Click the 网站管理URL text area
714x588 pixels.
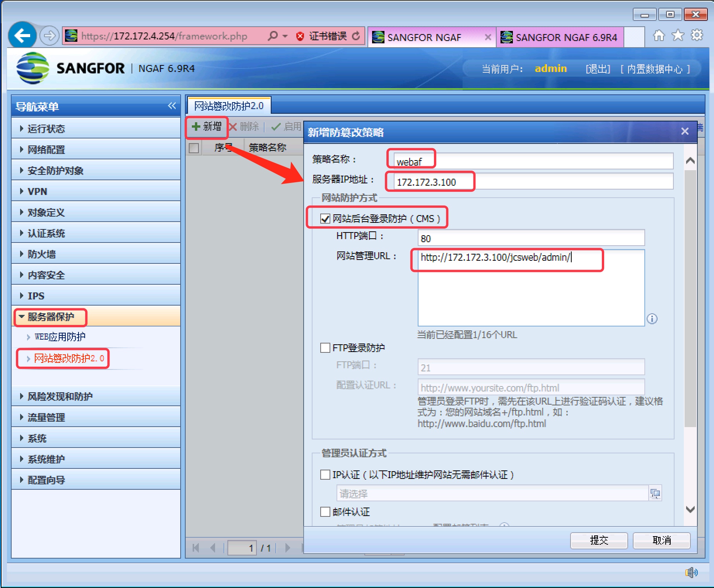pos(531,288)
